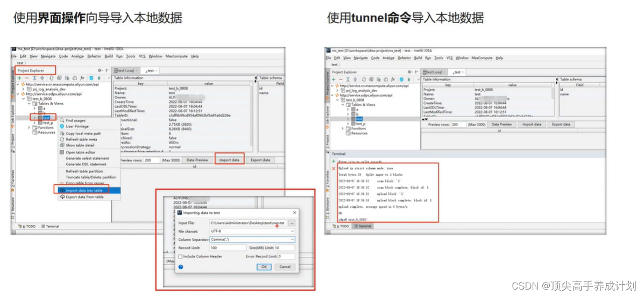Click red minus icon in right window's Project Explorer toolbar
The image size is (644, 296).
pyautogui.click(x=341, y=79)
